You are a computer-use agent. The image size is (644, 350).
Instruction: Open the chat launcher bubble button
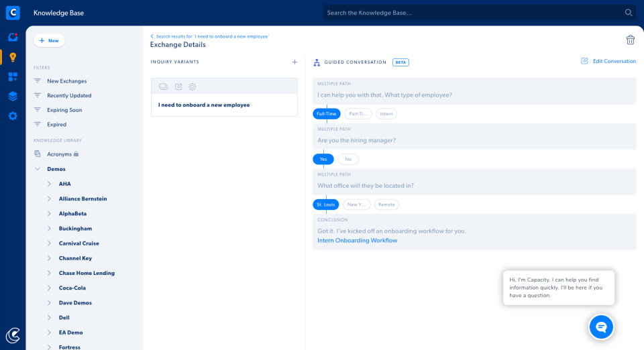pyautogui.click(x=601, y=327)
